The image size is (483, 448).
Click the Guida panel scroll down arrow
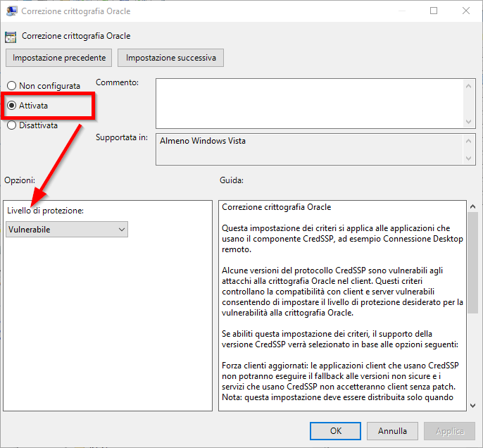click(x=473, y=406)
